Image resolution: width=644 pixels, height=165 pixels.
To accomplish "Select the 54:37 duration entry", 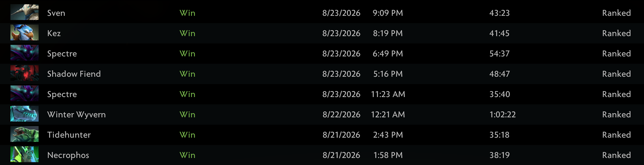I will tap(499, 54).
